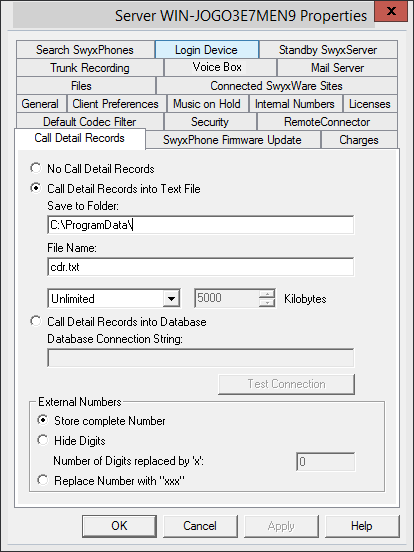Open the Charges tab

coord(359,140)
